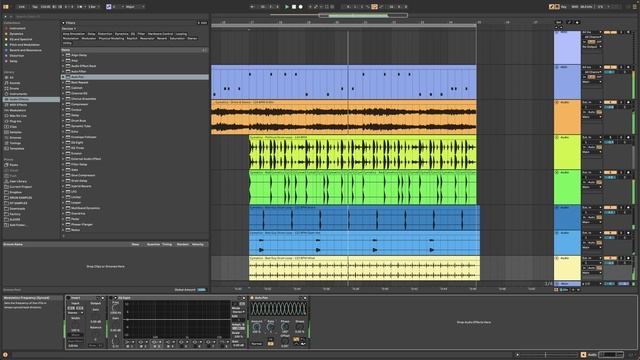
Task: Arm the Arrangement Record button
Action: point(301,7)
